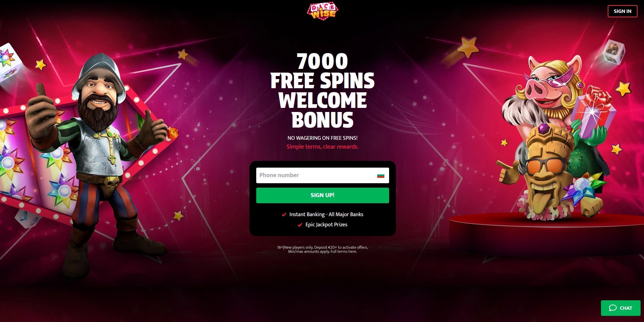
Task: Open the green Chat widget
Action: (x=621, y=308)
